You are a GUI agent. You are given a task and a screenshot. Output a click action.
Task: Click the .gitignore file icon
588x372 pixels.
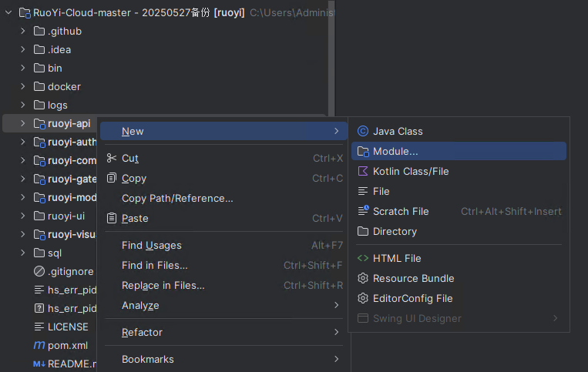[x=39, y=271]
